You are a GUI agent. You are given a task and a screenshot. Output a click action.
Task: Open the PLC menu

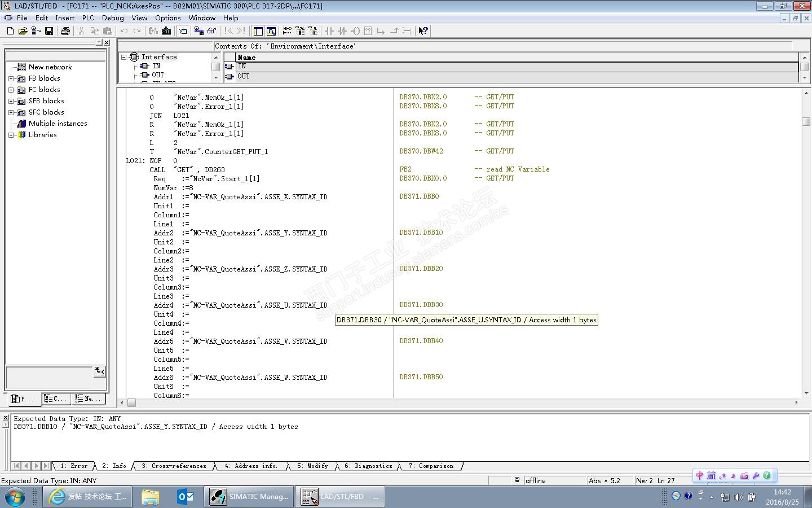[x=88, y=17]
